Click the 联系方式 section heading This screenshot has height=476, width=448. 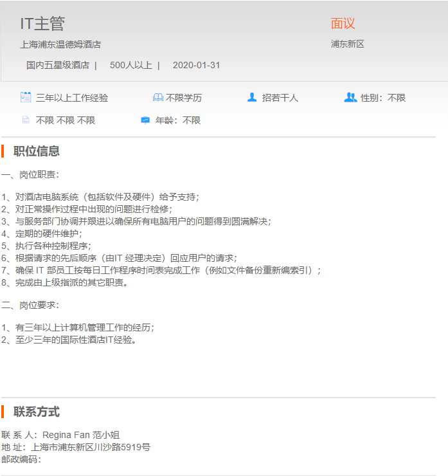click(37, 412)
